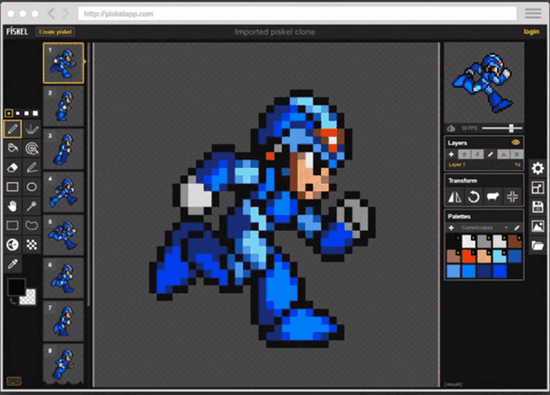Toggle onion skin next to FPS
The width and height of the screenshot is (550, 395).
pyautogui.click(x=451, y=128)
